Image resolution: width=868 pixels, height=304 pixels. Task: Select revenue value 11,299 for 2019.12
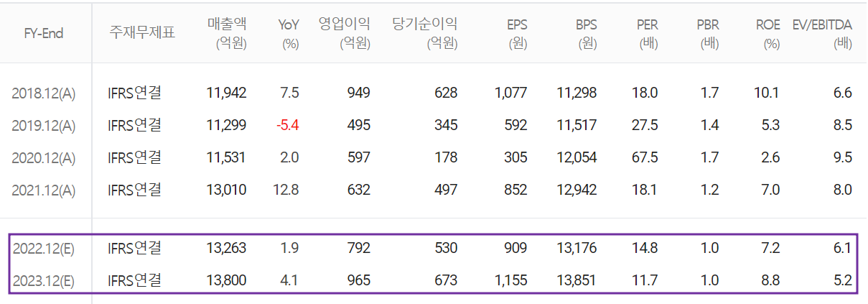(x=226, y=125)
